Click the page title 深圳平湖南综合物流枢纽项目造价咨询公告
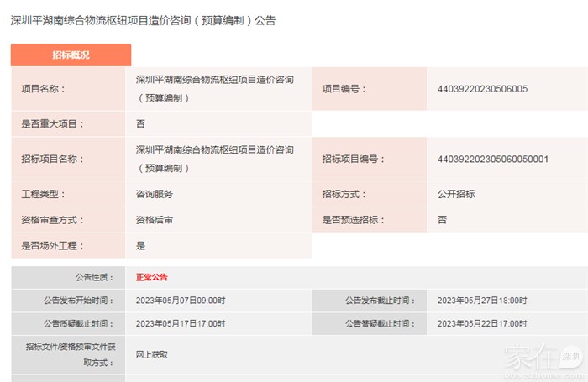This screenshot has height=382, width=588. (143, 19)
